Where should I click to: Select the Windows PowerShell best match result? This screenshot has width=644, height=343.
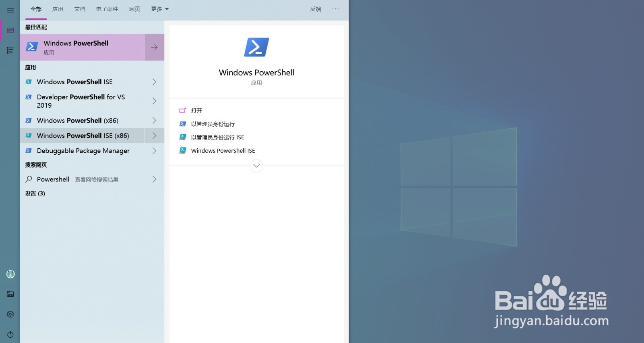(82, 47)
